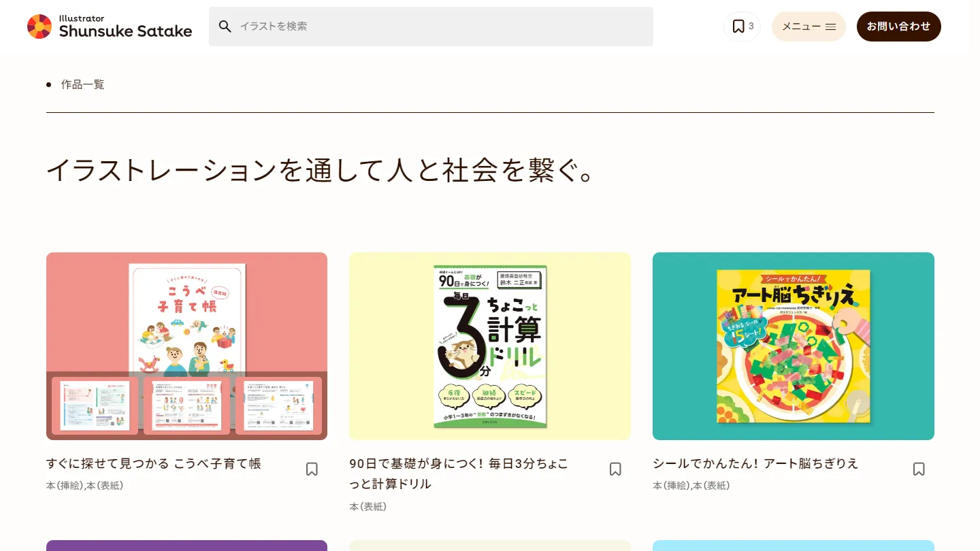The image size is (980, 551).
Task: Focus the イラストを検索 search field
Action: point(431,27)
